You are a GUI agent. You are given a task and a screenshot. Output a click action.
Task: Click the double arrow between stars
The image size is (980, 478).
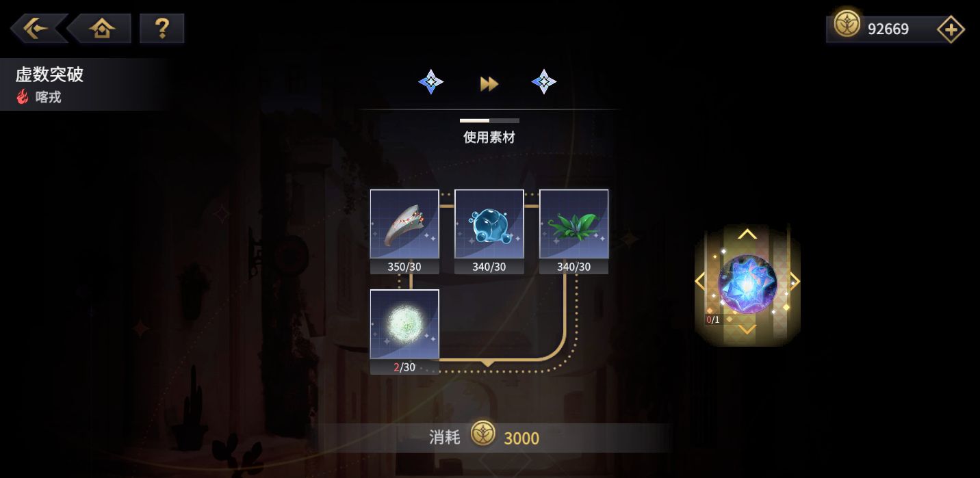pyautogui.click(x=489, y=83)
